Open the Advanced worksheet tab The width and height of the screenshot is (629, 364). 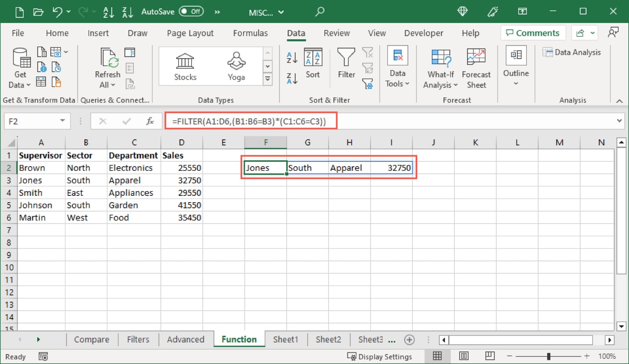click(x=186, y=339)
